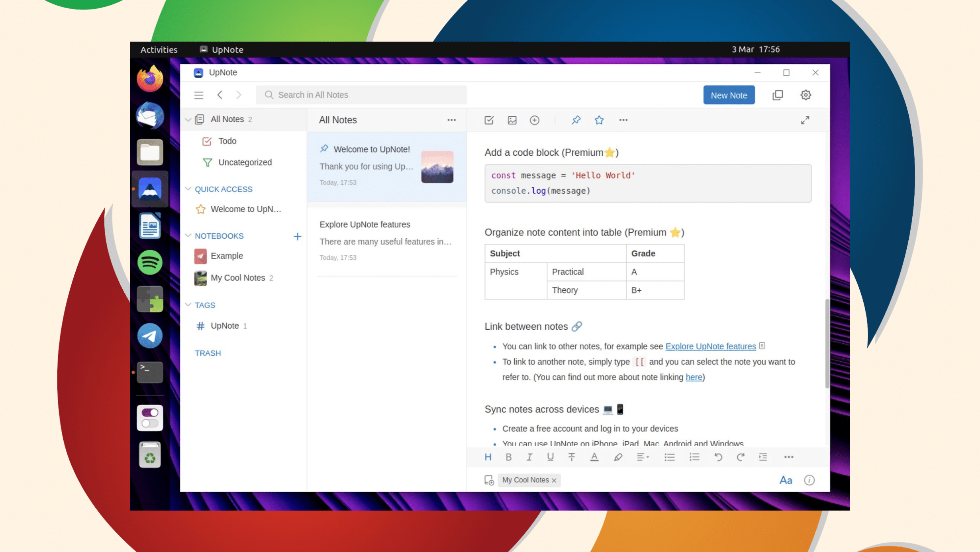Toggle bold formatting
This screenshot has height=552, width=980.
508,457
